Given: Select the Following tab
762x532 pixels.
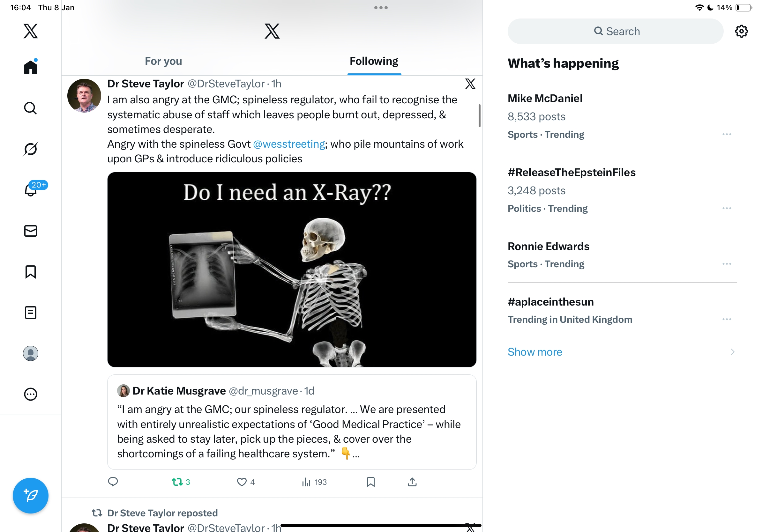Looking at the screenshot, I should (374, 61).
